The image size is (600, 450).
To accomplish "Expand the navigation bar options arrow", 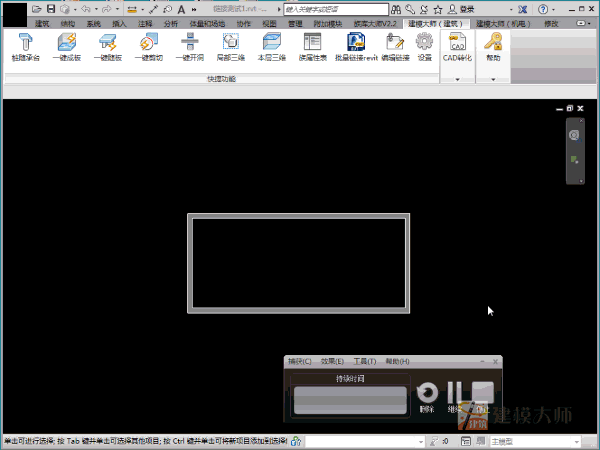I will point(581,181).
